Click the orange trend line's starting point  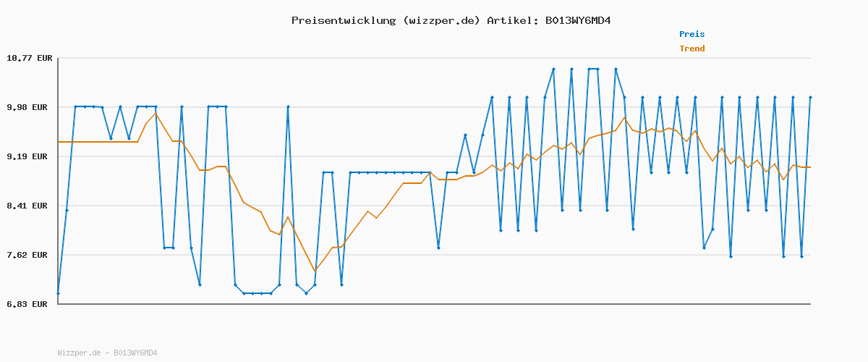pos(59,142)
